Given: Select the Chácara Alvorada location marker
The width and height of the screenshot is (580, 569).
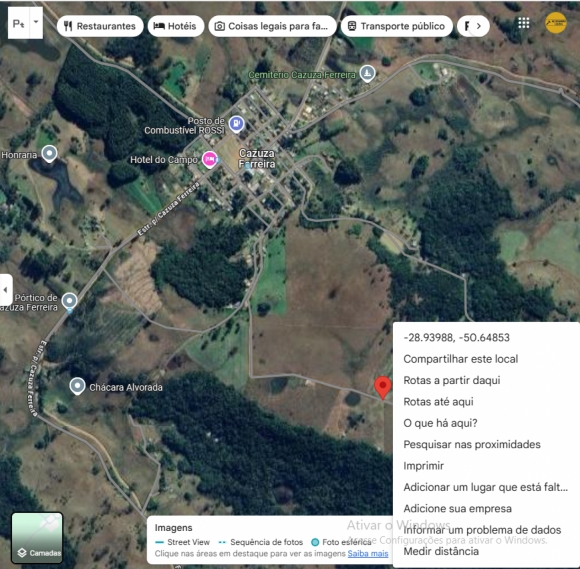Looking at the screenshot, I should coord(77,386).
